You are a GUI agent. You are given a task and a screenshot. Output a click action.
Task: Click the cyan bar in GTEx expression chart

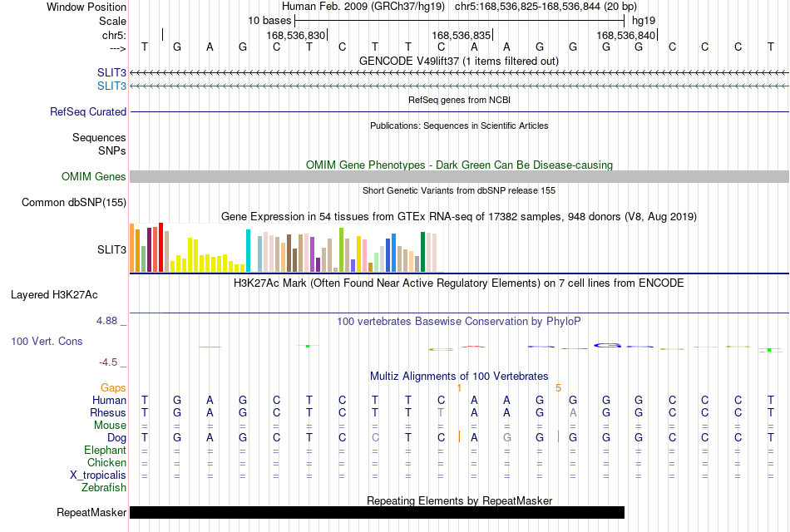[x=248, y=251]
